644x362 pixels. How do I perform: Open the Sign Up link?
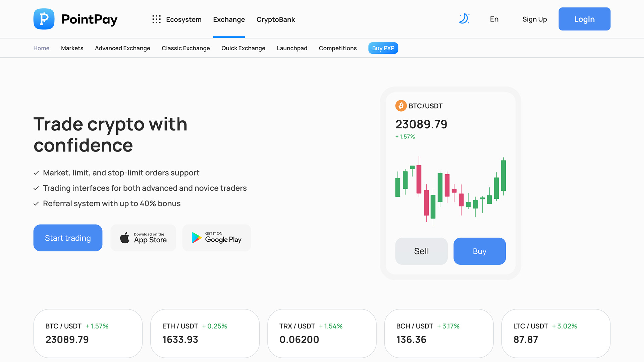point(534,19)
